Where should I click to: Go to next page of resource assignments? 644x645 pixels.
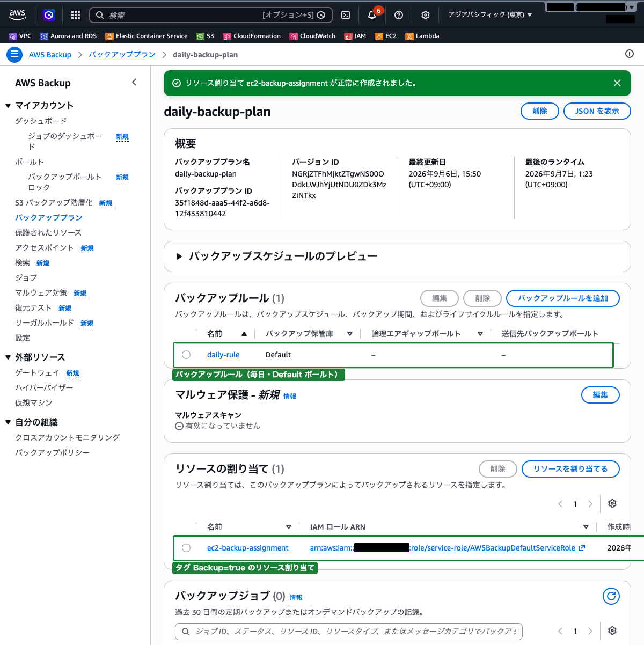[590, 504]
